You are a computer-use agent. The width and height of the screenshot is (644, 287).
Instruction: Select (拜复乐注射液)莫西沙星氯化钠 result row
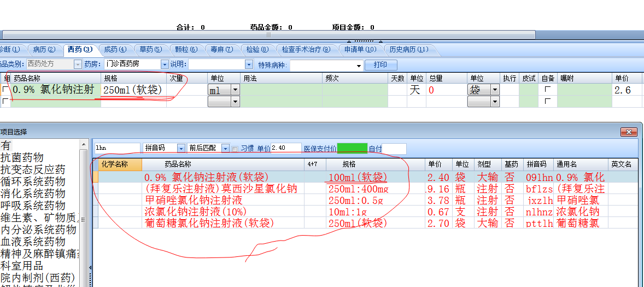point(365,189)
